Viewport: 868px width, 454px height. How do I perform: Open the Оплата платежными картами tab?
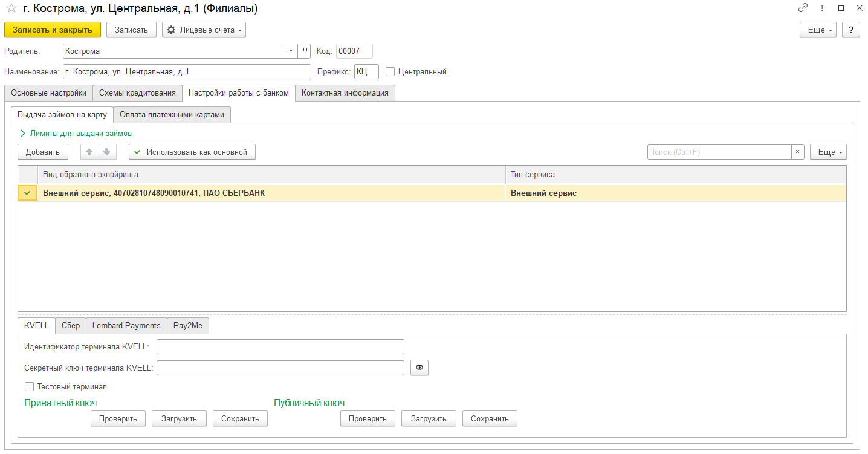click(x=172, y=114)
